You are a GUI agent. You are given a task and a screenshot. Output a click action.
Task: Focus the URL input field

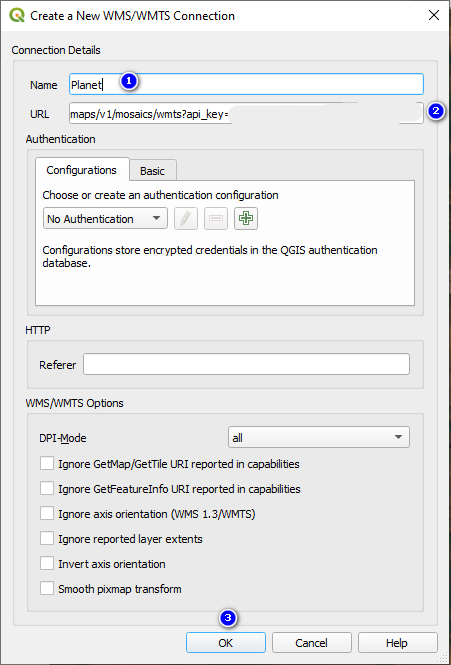click(x=247, y=113)
